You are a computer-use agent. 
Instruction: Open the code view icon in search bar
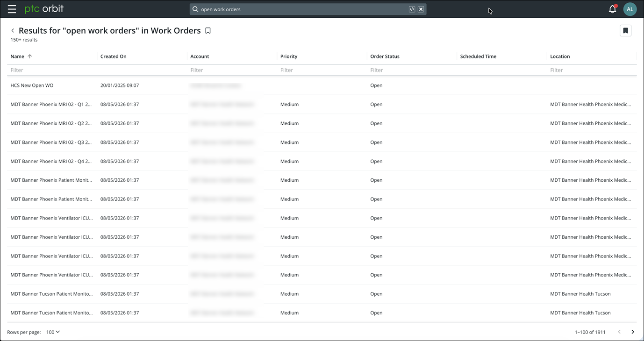click(x=412, y=9)
